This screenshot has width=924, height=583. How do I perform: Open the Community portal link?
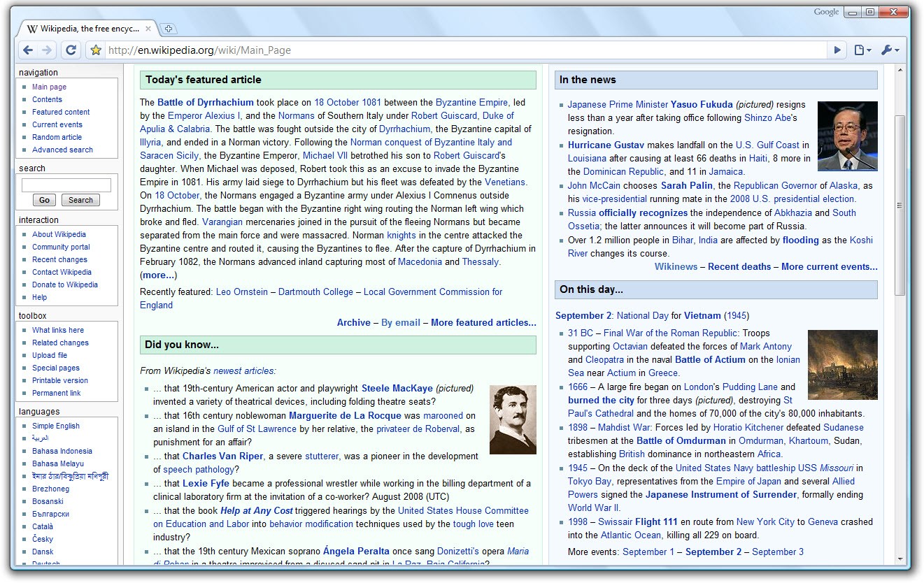(61, 247)
